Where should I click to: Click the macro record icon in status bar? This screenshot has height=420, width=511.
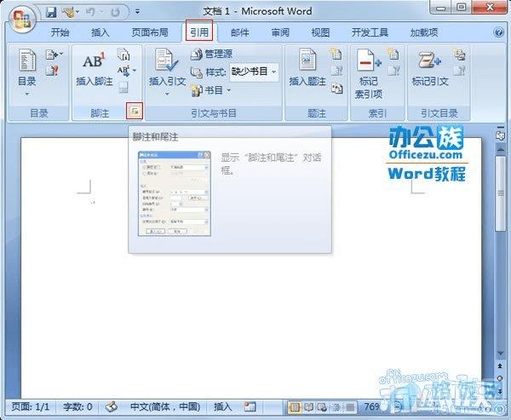pos(250,406)
